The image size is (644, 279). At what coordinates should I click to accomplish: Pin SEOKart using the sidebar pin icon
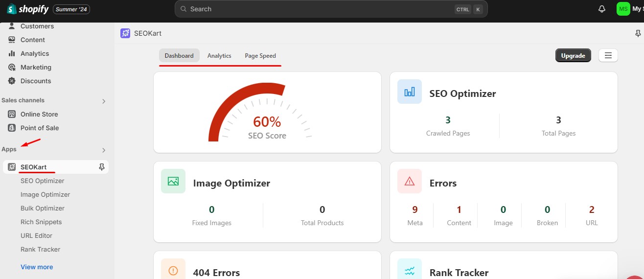click(102, 167)
